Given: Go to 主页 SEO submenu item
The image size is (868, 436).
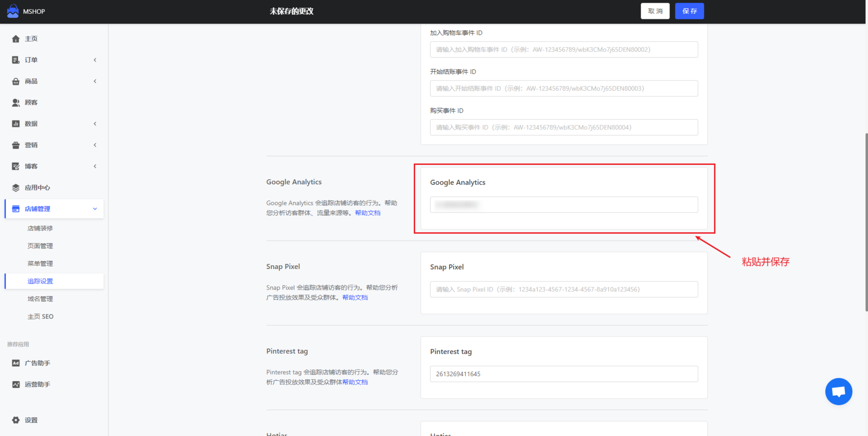Looking at the screenshot, I should 40,316.
